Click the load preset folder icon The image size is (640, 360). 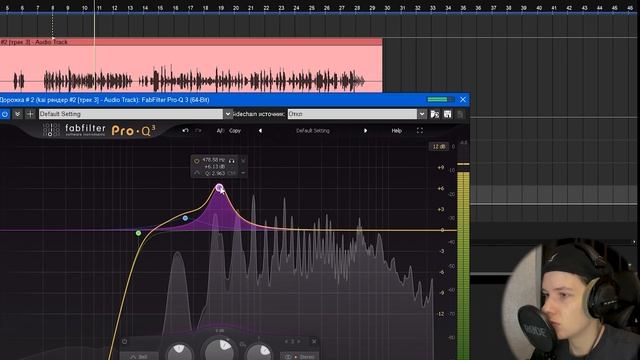(435, 114)
